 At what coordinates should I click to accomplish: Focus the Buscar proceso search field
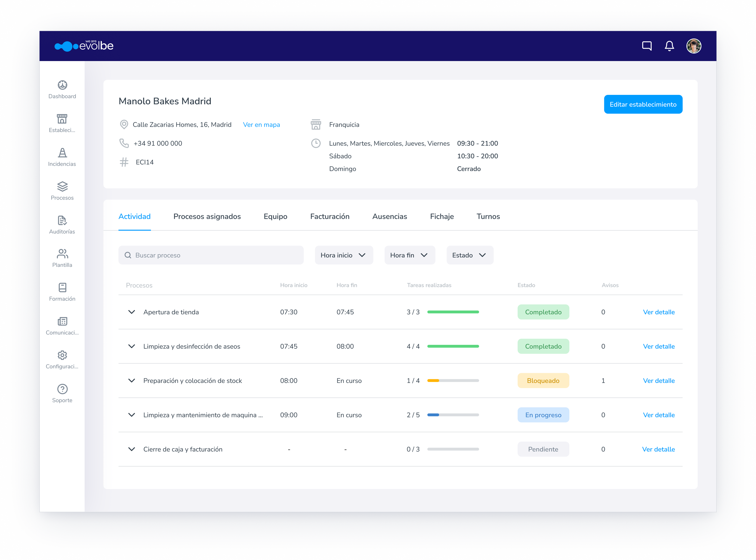[211, 255]
